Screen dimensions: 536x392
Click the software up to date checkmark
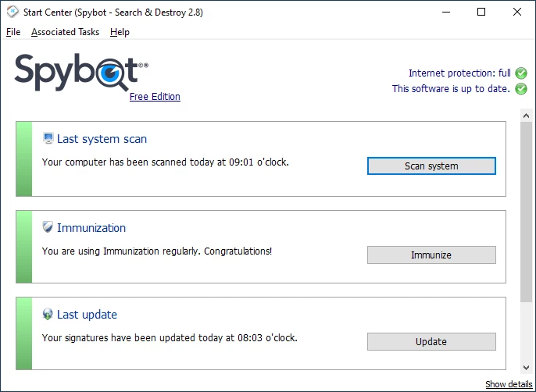(521, 89)
